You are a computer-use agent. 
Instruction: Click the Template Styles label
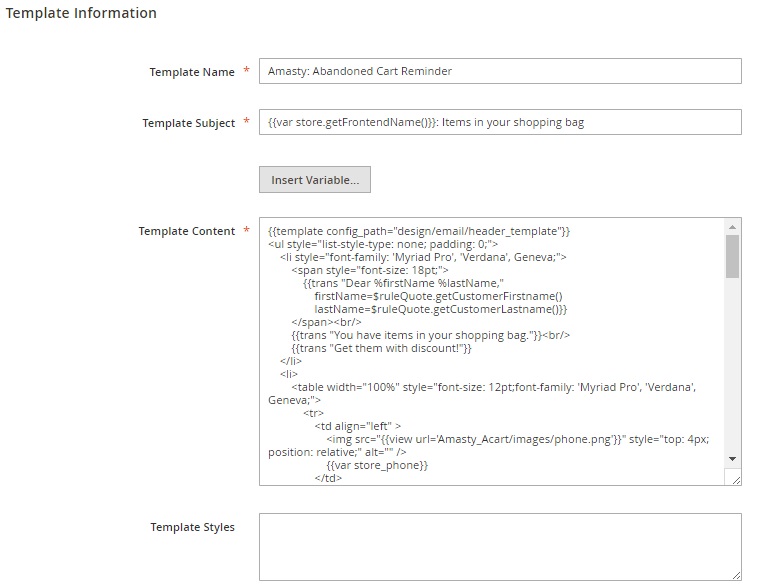tap(192, 527)
